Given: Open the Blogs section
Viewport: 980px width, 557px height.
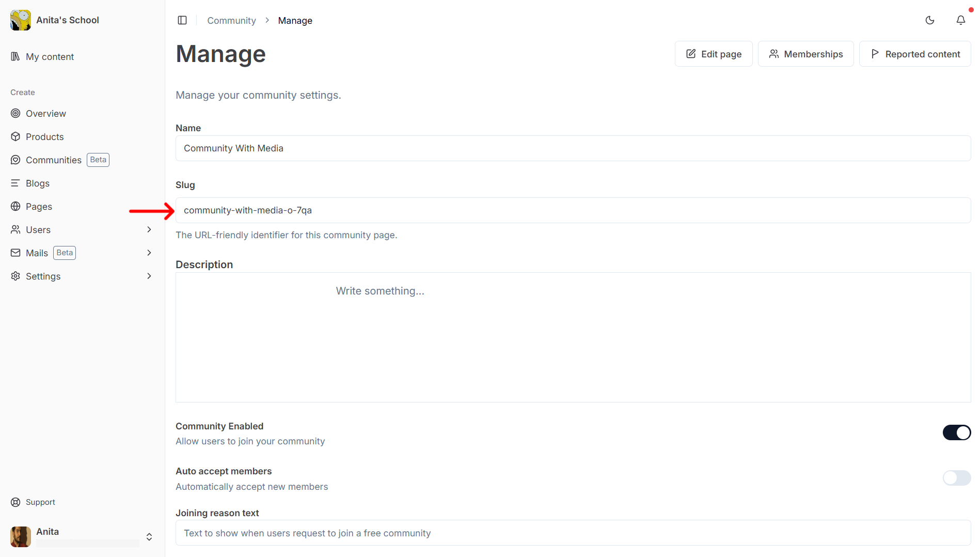Looking at the screenshot, I should point(37,183).
